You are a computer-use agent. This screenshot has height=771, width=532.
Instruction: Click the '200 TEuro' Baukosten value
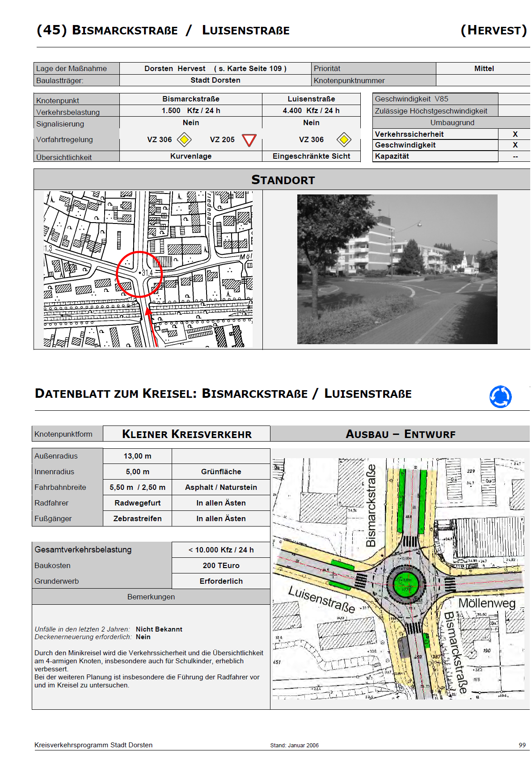tap(221, 565)
